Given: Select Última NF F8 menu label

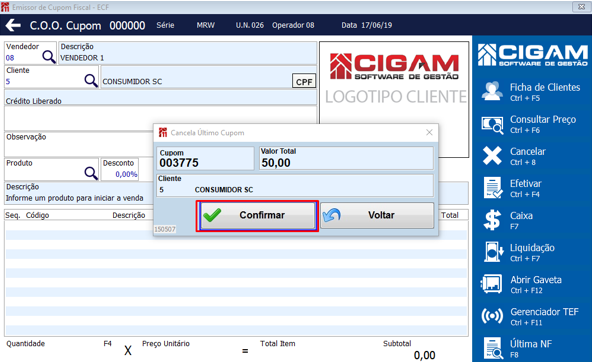Looking at the screenshot, I should [x=530, y=348].
